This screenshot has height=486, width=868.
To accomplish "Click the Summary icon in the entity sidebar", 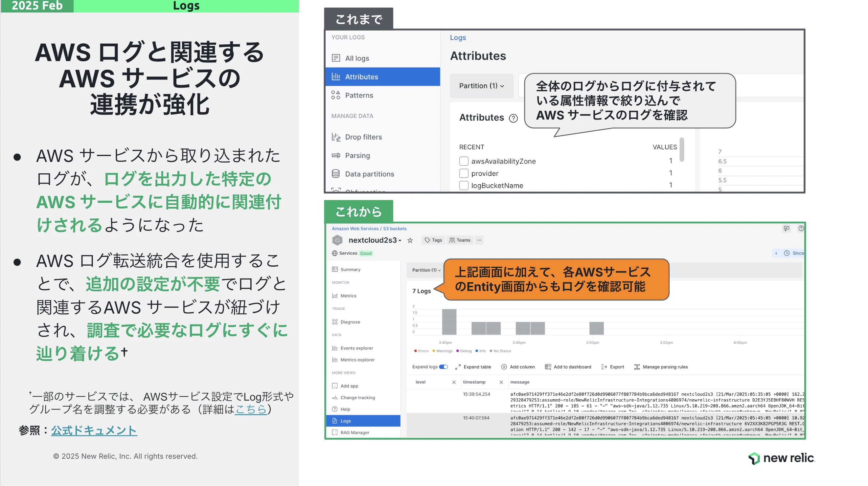I will click(x=334, y=269).
